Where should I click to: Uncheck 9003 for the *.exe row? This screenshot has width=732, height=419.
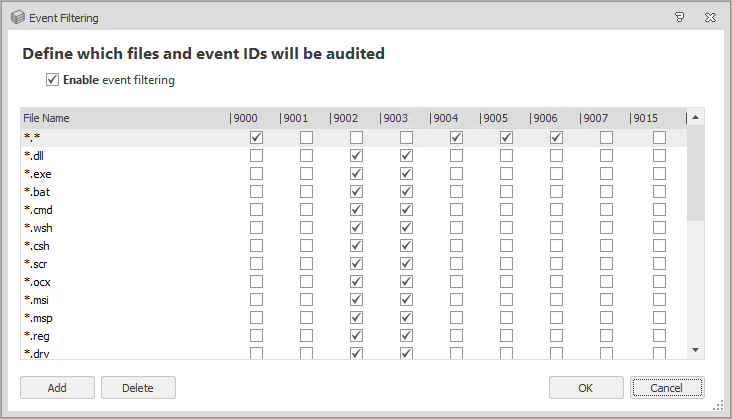(x=406, y=174)
